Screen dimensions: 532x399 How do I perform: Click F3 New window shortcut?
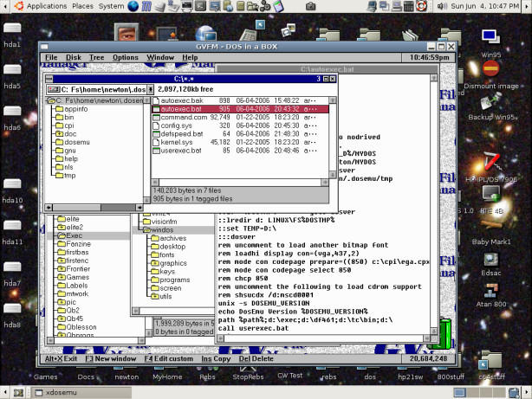[x=111, y=358]
